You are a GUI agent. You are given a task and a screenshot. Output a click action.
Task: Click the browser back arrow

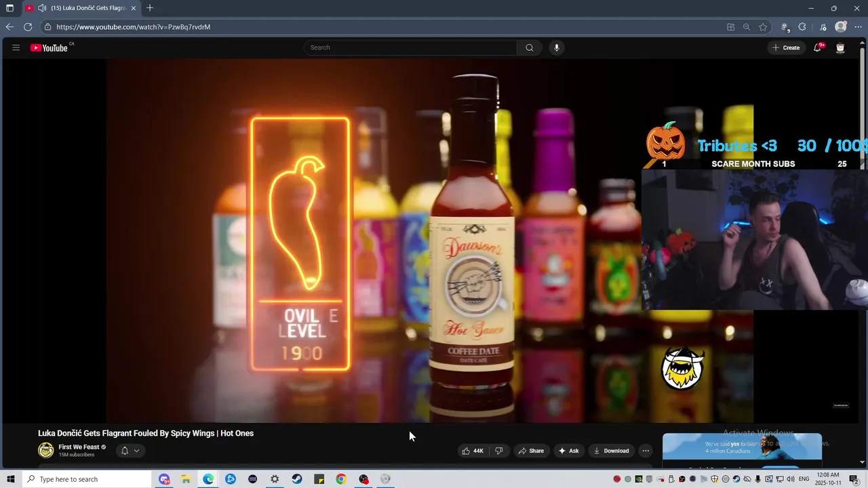point(9,27)
